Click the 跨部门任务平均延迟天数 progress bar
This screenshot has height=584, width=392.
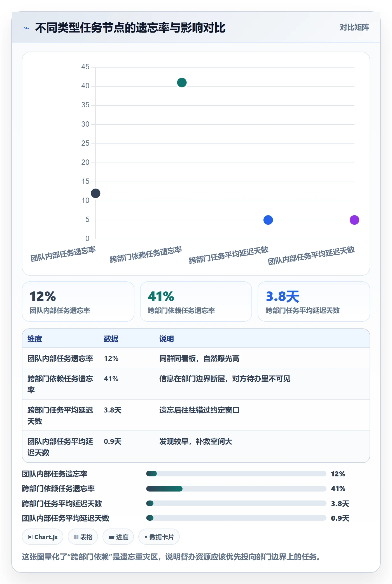coord(236,503)
